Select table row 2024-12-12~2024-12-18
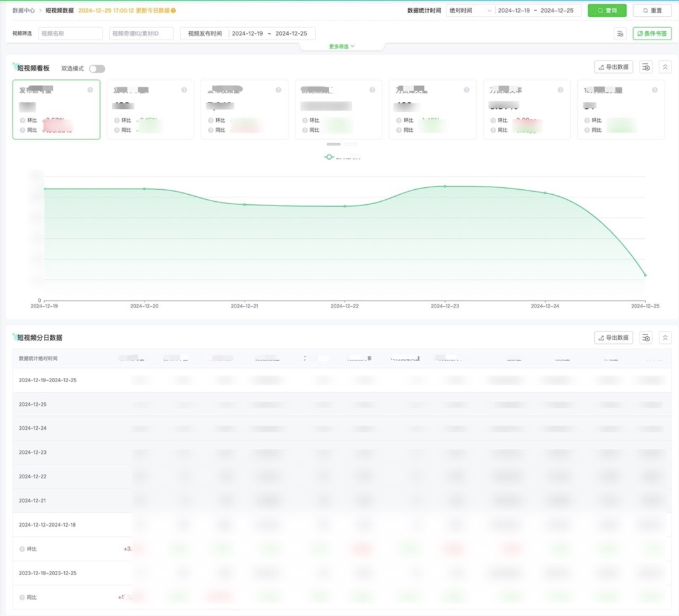The image size is (679, 616). point(342,525)
